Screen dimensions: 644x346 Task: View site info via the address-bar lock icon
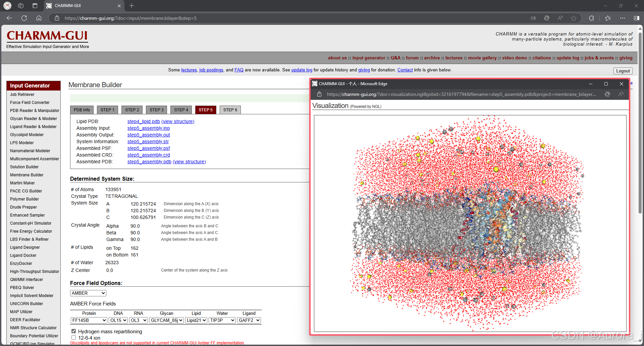[x=57, y=18]
